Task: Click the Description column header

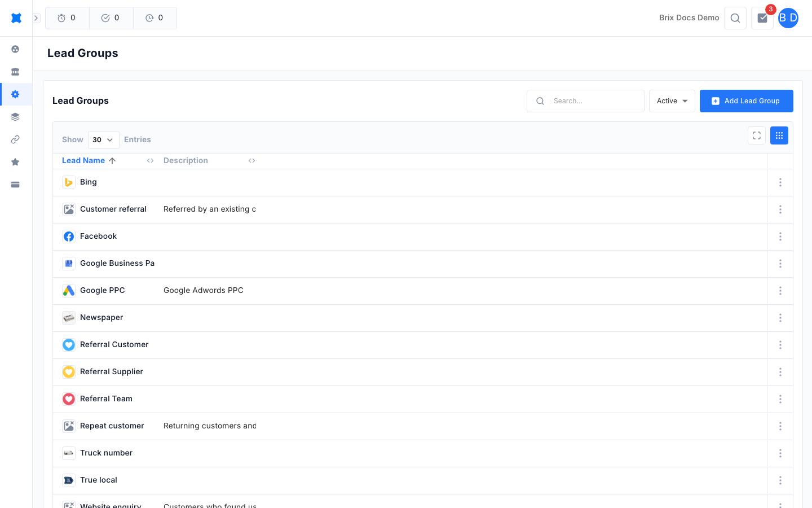Action: point(186,161)
